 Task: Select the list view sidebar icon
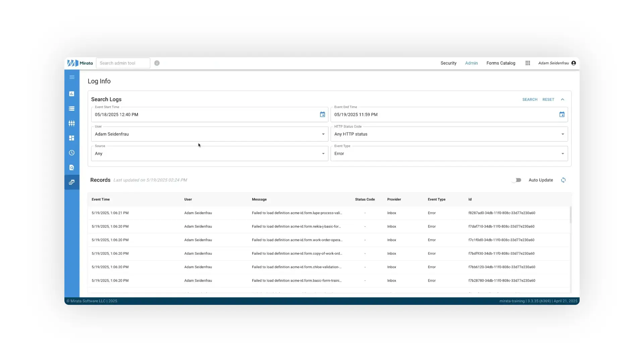(x=72, y=109)
